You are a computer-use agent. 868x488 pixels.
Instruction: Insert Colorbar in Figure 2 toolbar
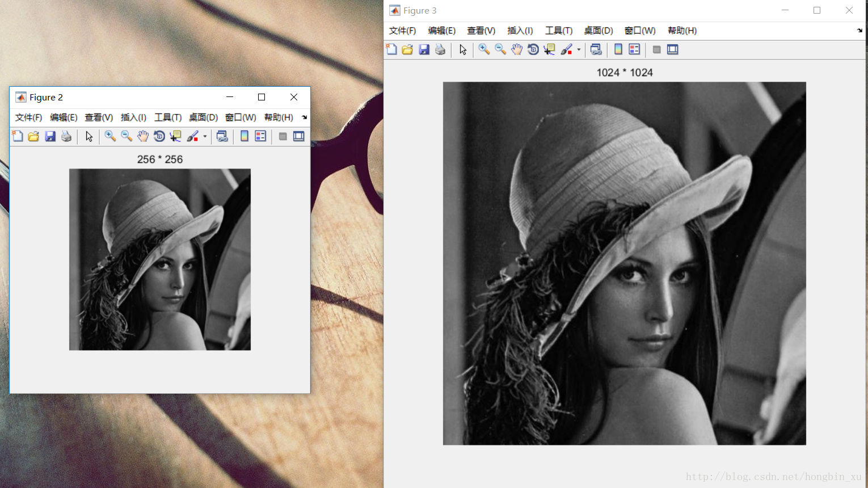point(245,136)
